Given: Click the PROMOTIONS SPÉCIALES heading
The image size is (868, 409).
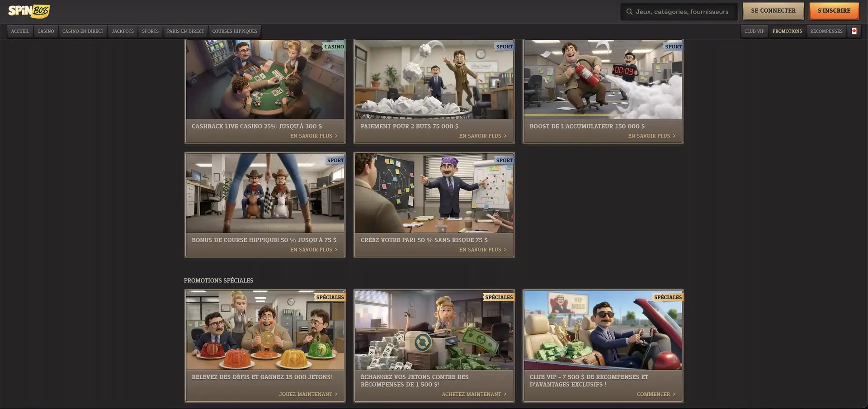Looking at the screenshot, I should (218, 281).
